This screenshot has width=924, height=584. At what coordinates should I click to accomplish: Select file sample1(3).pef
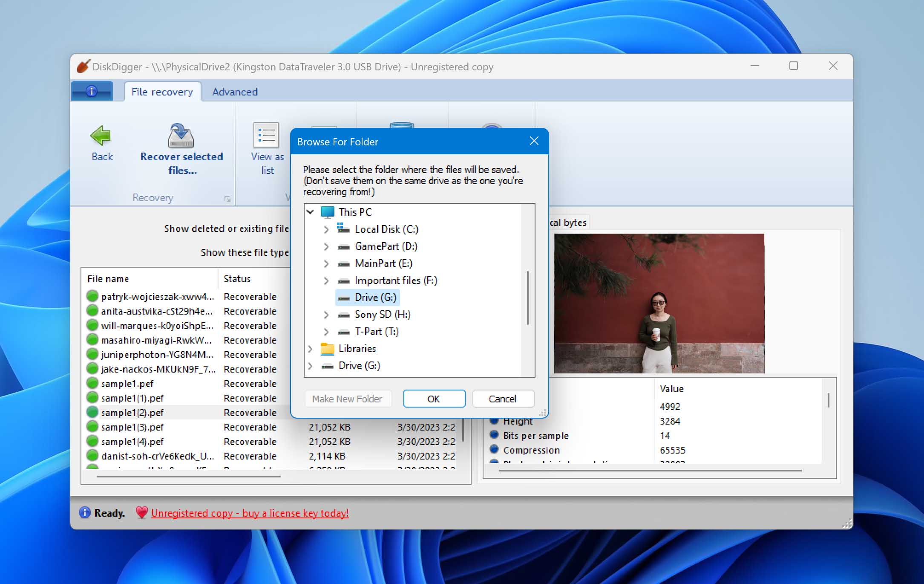pyautogui.click(x=132, y=427)
